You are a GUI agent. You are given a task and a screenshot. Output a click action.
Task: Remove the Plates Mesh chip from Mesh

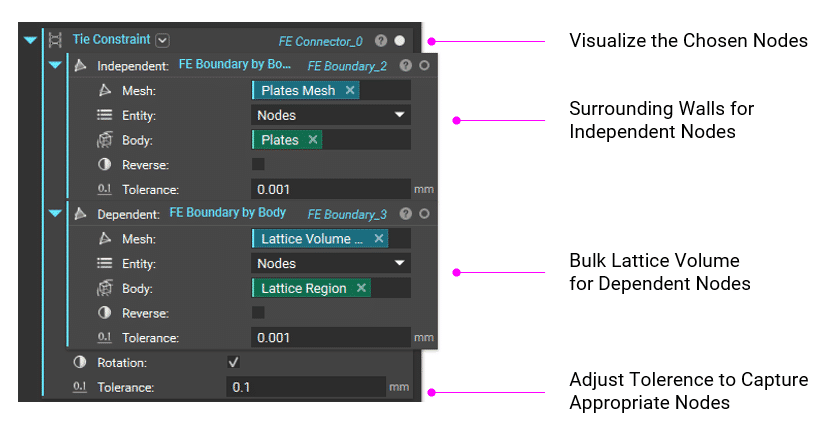pos(350,90)
